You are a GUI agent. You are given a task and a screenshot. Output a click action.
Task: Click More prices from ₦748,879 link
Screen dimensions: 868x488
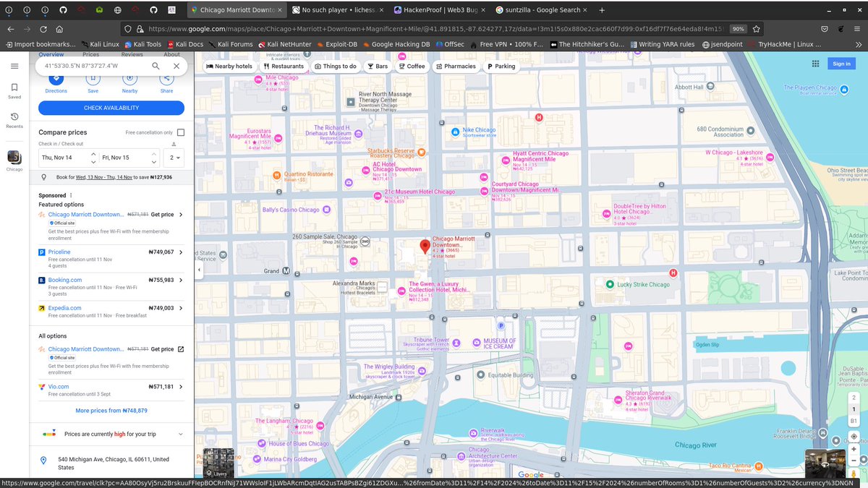tap(111, 411)
